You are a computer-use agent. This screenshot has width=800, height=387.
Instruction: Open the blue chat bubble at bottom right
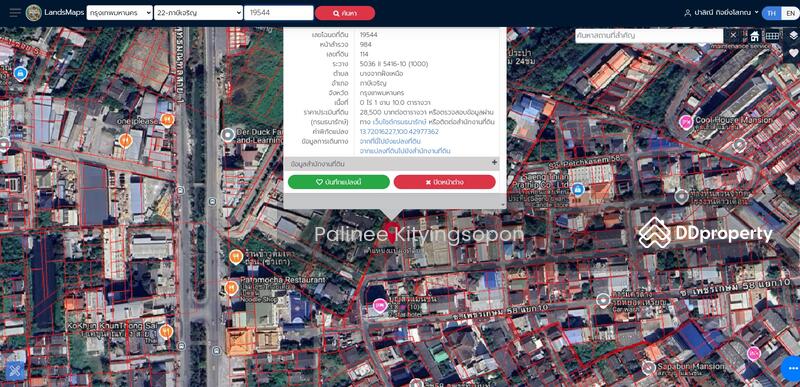pyautogui.click(x=791, y=368)
